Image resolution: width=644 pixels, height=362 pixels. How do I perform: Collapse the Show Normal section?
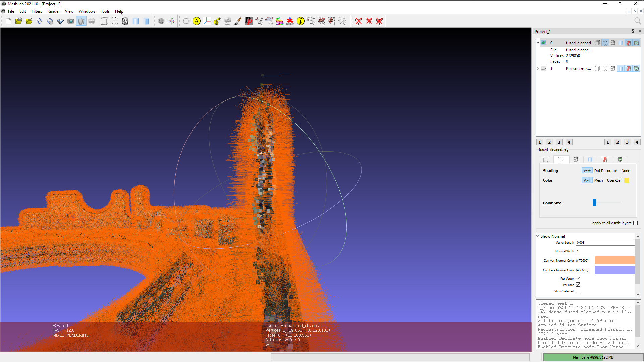coord(538,236)
